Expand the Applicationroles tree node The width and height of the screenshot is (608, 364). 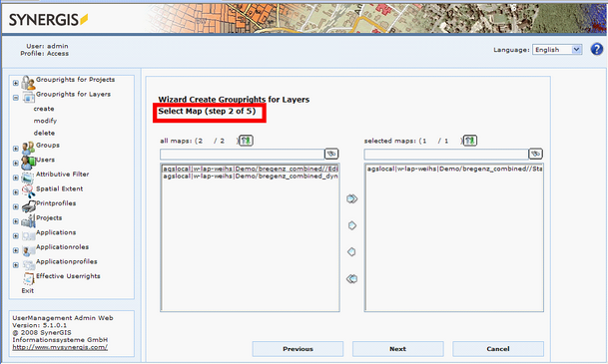click(16, 250)
